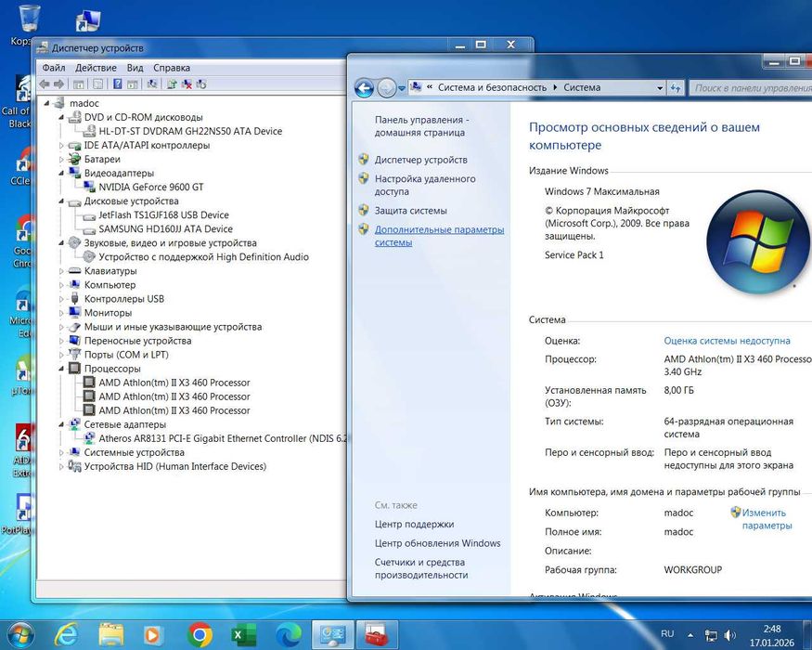
Task: Select the madoc root node in the tree
Action: 84,103
